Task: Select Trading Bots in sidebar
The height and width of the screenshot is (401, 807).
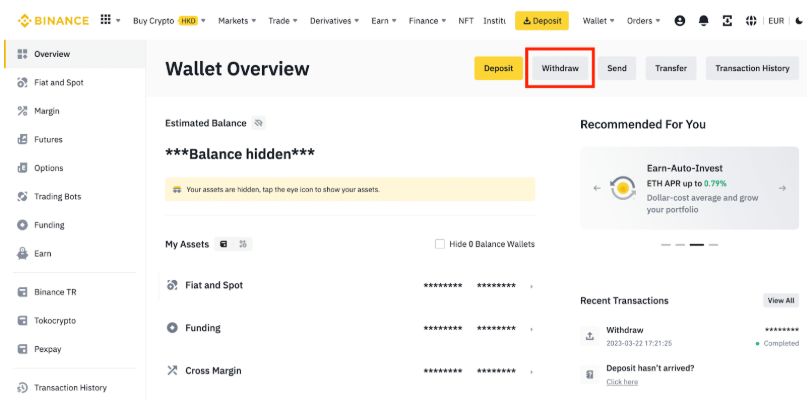Action: click(x=57, y=196)
